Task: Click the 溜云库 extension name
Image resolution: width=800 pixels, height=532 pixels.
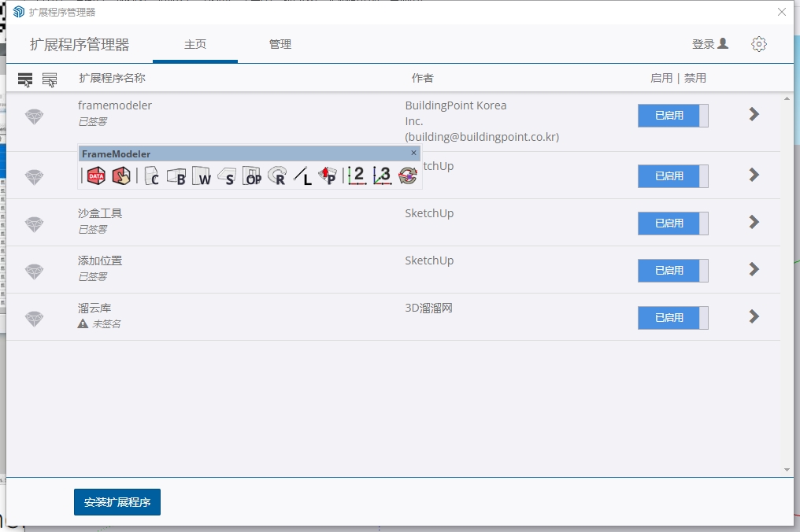Action: (x=94, y=308)
